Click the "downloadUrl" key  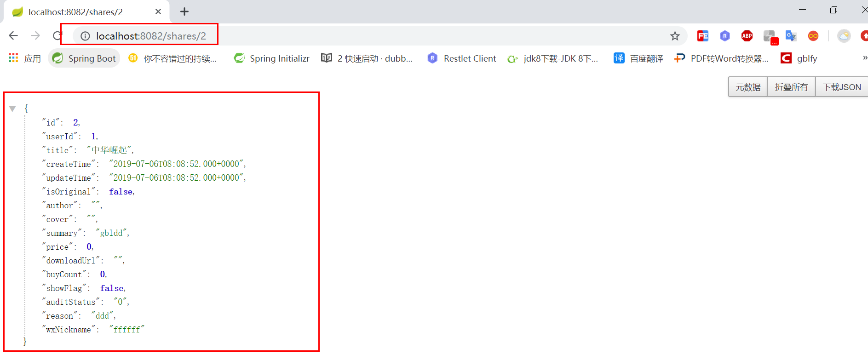click(x=71, y=260)
